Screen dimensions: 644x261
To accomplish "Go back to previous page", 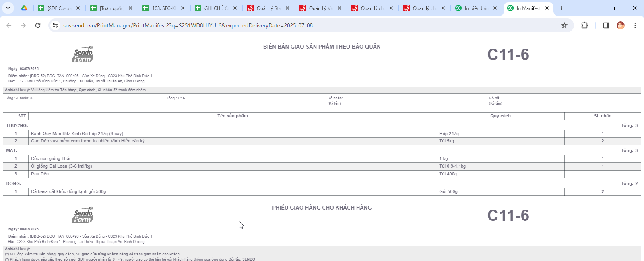I will click(9, 25).
